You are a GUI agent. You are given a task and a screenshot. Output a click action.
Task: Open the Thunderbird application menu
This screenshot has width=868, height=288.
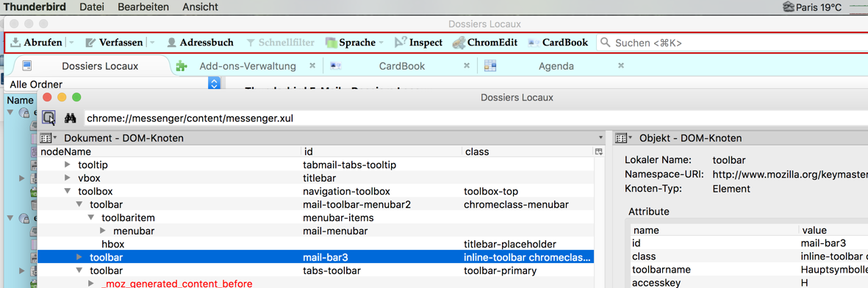coord(35,7)
